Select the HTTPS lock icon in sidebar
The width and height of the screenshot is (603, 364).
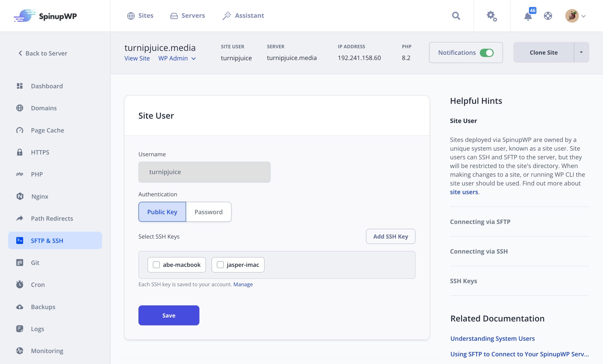[20, 152]
